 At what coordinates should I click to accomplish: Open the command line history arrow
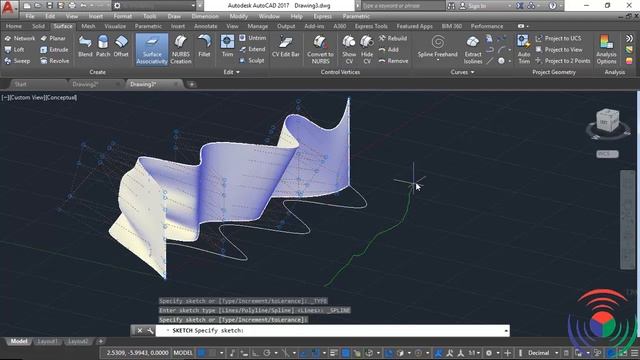(x=506, y=331)
